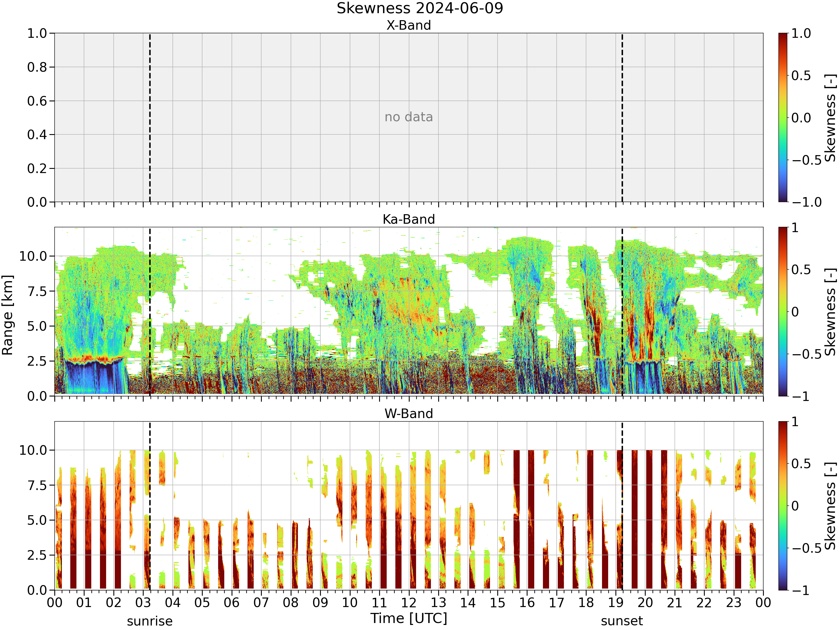Click the Ka-Band skewness colorbar
840x630 pixels.
783,312
